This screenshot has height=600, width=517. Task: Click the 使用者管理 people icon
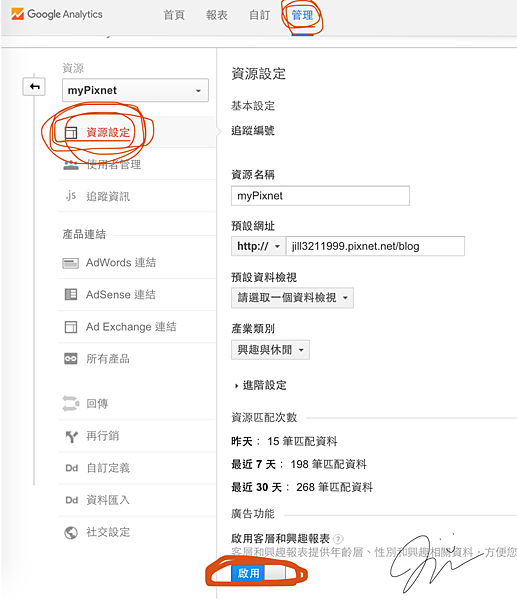tap(71, 165)
